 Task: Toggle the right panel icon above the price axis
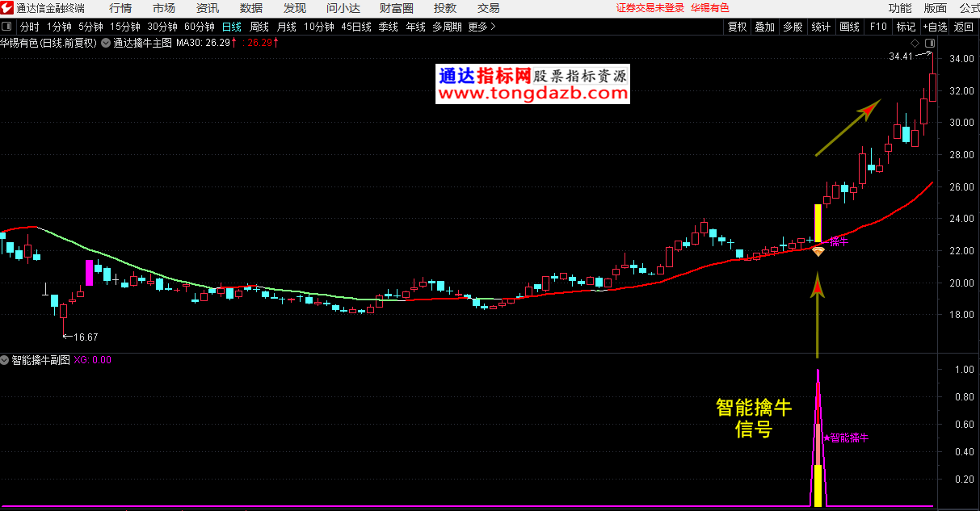[930, 43]
